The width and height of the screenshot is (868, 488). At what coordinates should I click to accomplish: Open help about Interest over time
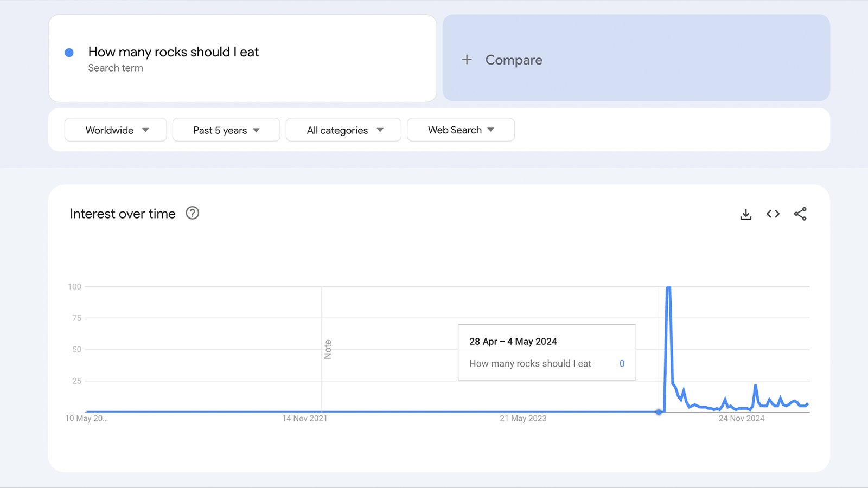(193, 214)
